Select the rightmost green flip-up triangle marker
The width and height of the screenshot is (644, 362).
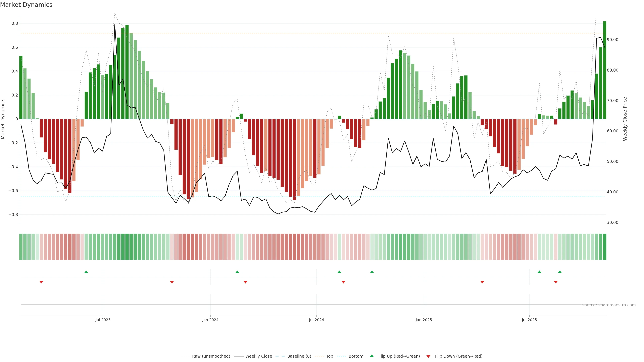(560, 272)
